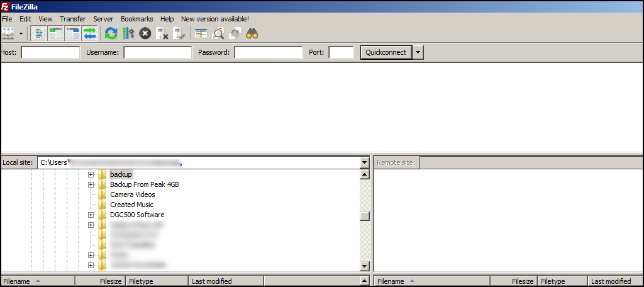Image resolution: width=644 pixels, height=287 pixels.
Task: Click the Password input field
Action: [269, 53]
